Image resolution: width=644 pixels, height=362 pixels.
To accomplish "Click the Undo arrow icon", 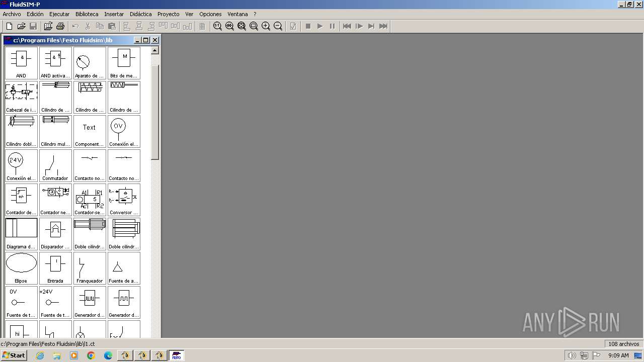I will tap(75, 26).
